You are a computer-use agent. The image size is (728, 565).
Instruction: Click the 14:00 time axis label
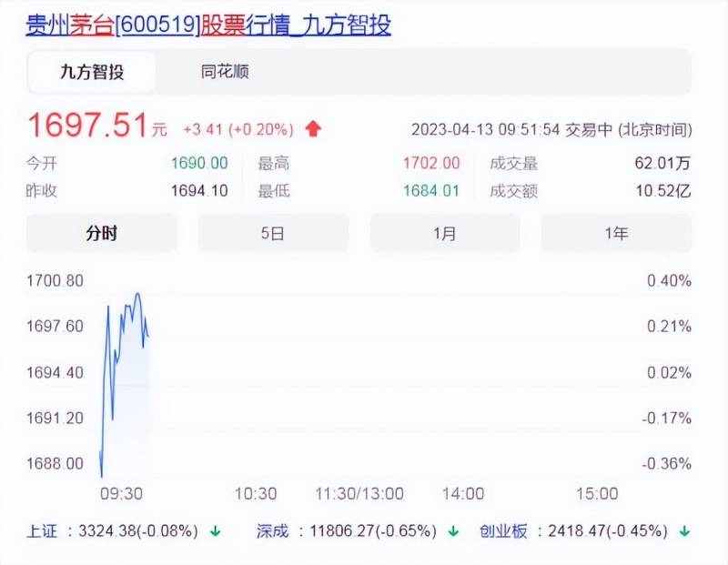point(463,493)
